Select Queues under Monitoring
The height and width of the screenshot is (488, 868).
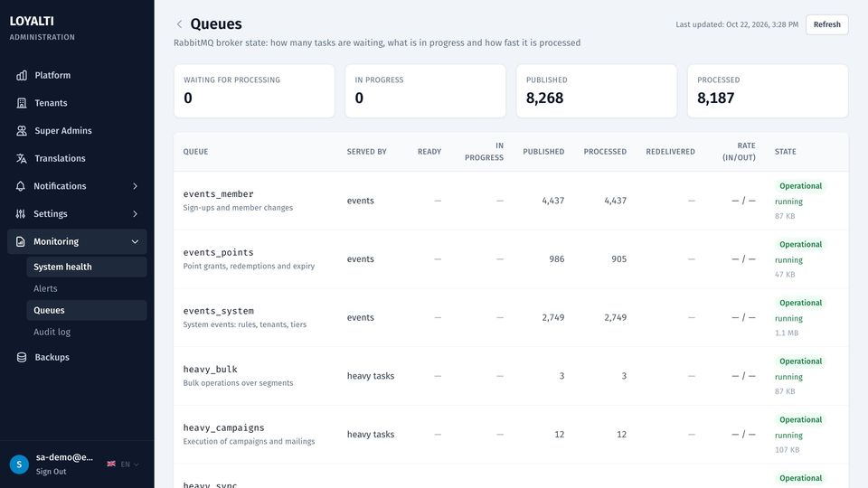(x=87, y=310)
